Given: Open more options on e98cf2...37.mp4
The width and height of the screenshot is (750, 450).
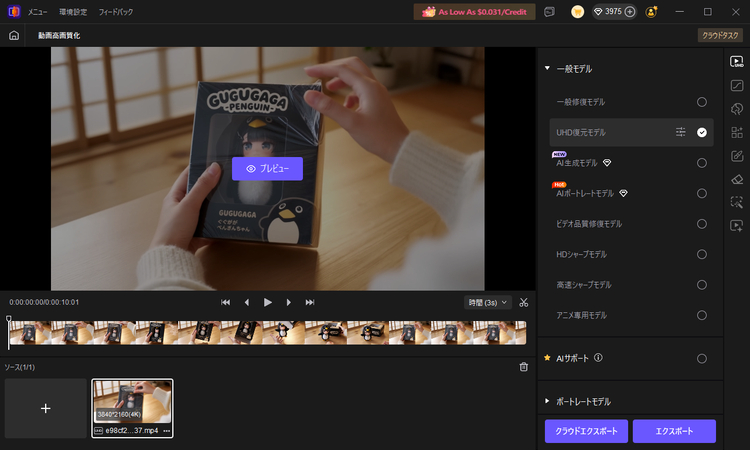Looking at the screenshot, I should click(x=166, y=431).
